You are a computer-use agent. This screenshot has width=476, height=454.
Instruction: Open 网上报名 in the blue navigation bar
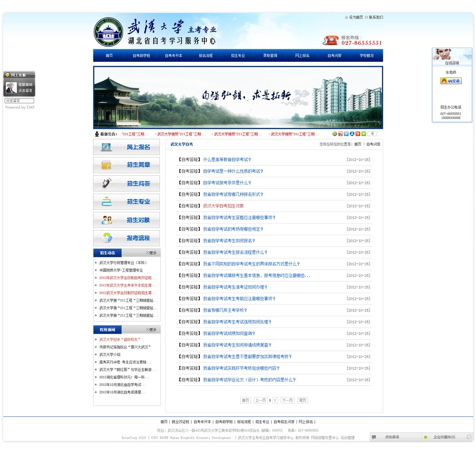[302, 56]
